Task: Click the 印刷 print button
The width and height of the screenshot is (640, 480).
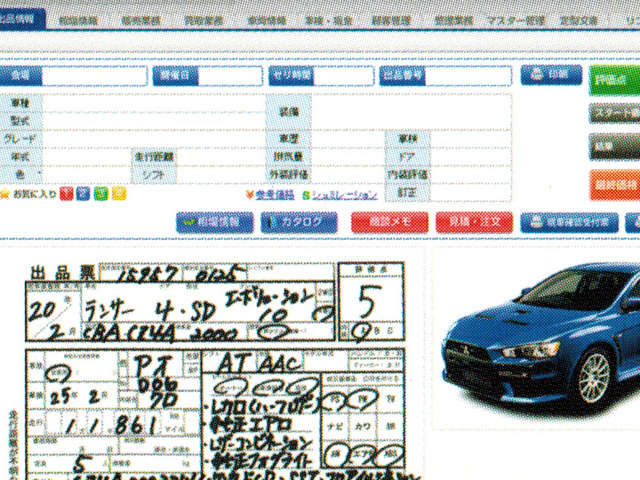Action: pyautogui.click(x=551, y=75)
